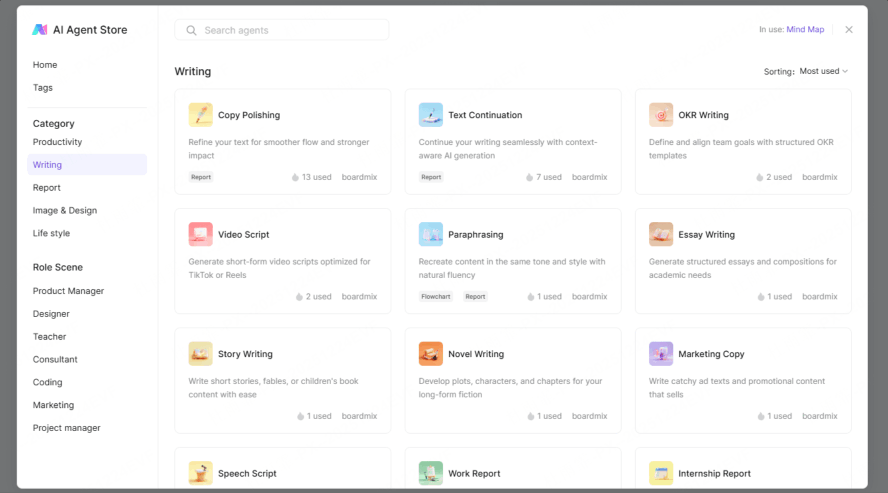The image size is (888, 493).
Task: Click the Story Writing agent icon
Action: tap(200, 354)
